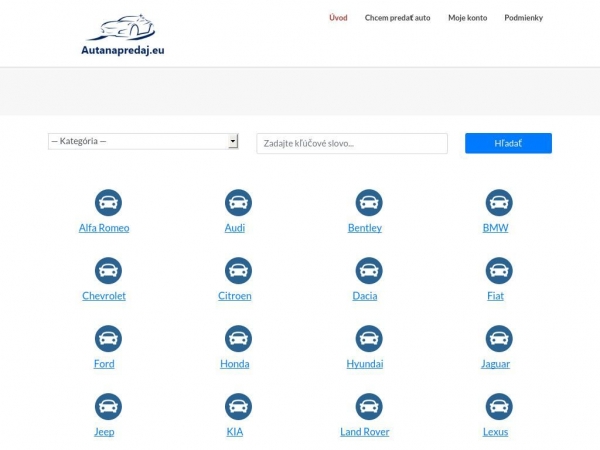The image size is (600, 450).
Task: Click the car icon above Lexus
Action: pyautogui.click(x=499, y=406)
